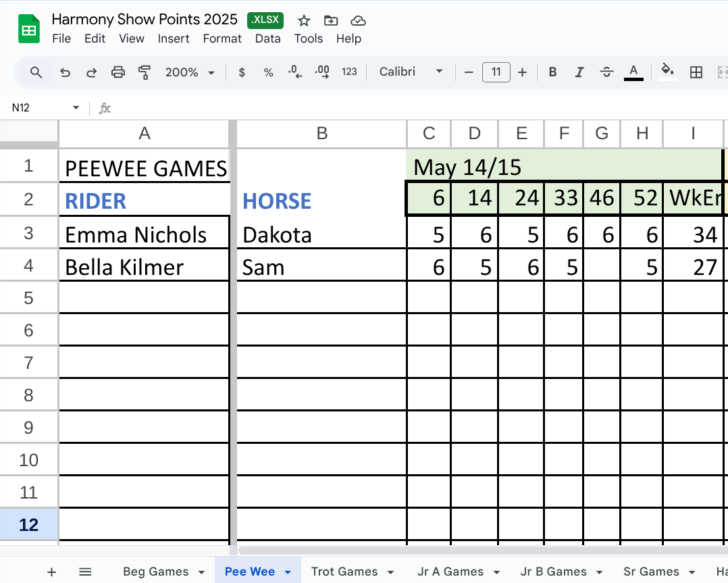
Task: Open the fill color picker
Action: [x=667, y=72]
